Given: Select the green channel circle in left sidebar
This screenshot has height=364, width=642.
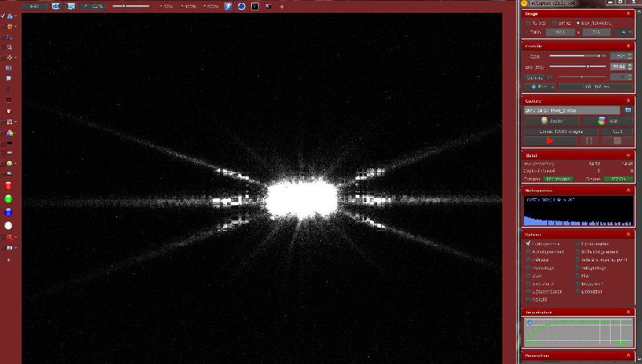Looking at the screenshot, I should [8, 199].
